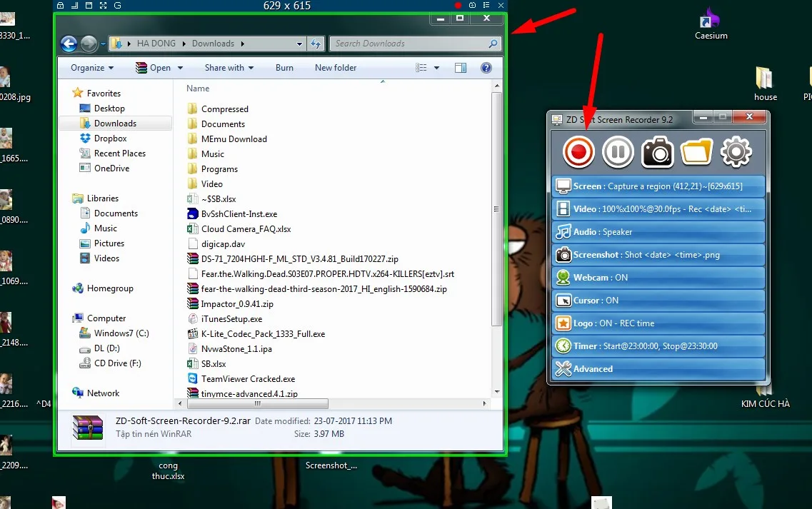Click the small camera icon on region bar
The height and width of the screenshot is (509, 812).
tap(472, 5)
